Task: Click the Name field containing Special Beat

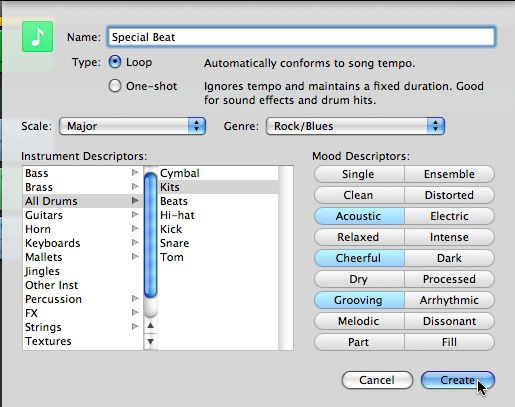Action: (x=301, y=37)
